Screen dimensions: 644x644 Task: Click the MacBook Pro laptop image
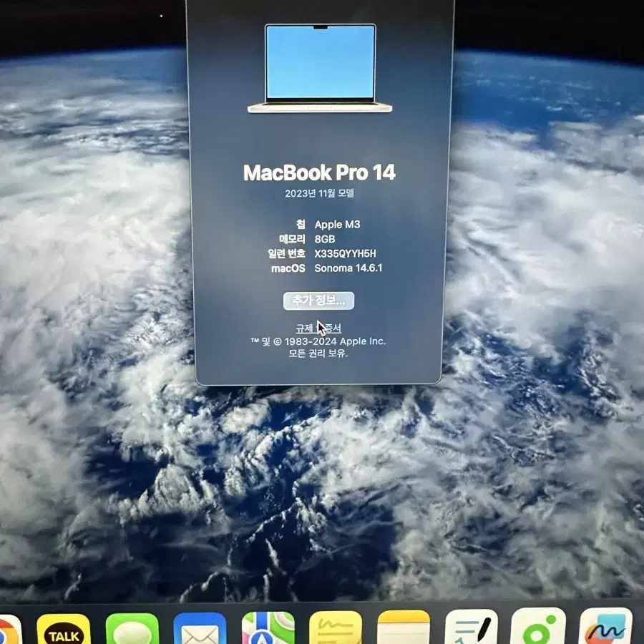tap(320, 68)
